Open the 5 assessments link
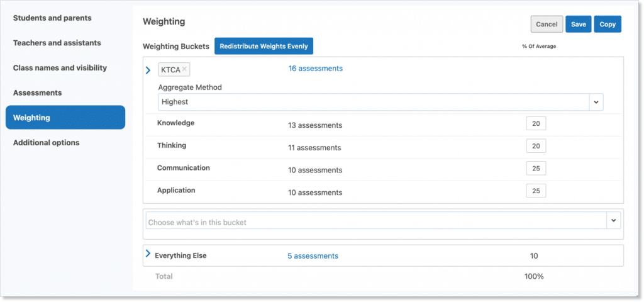Screen dimensions: 644x302 click(x=313, y=256)
